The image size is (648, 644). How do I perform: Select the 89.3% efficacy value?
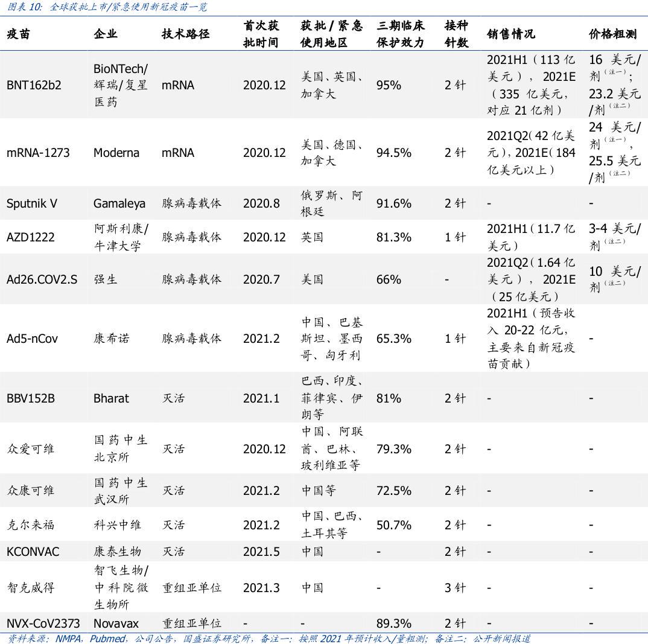[x=394, y=623]
